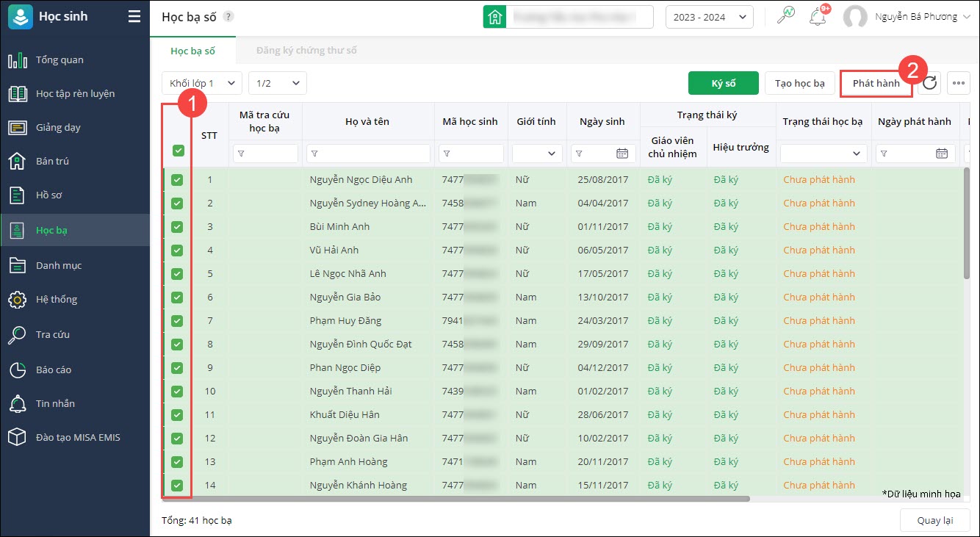Click the Họ và tên filter input

[x=368, y=154]
